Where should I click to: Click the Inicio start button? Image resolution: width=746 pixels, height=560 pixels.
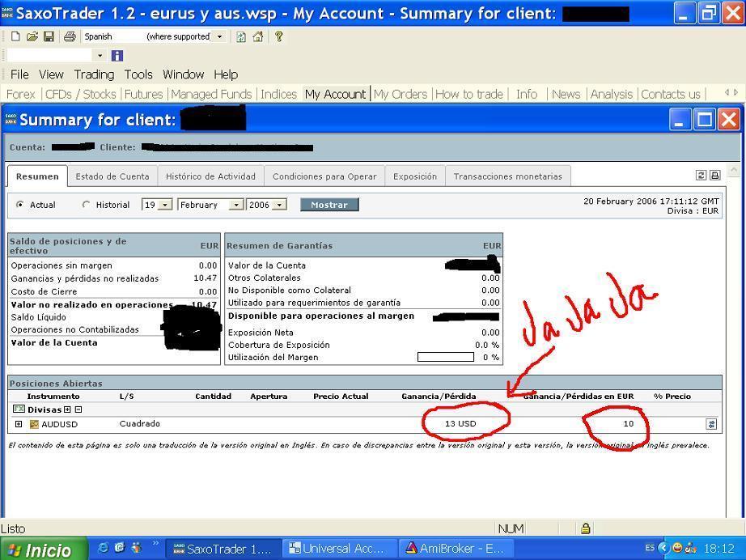click(44, 549)
